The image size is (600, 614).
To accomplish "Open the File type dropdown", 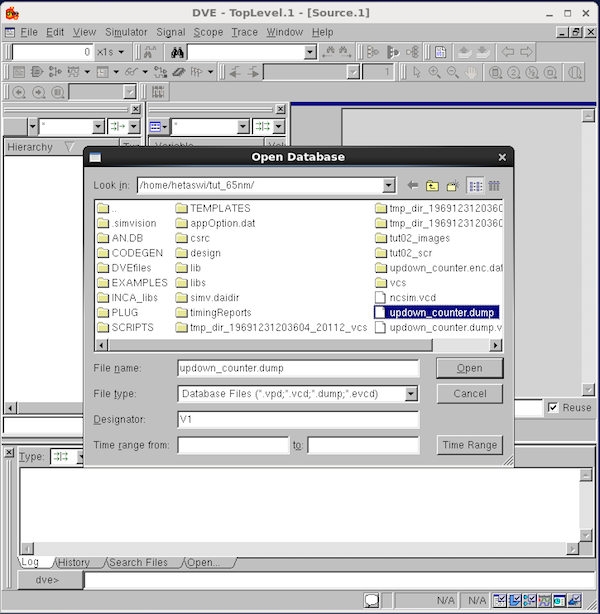I will coord(411,394).
